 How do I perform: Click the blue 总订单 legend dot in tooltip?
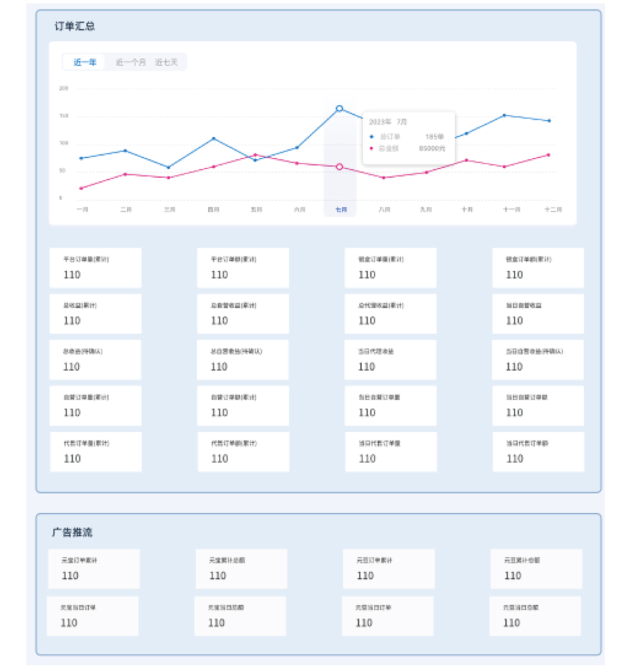[372, 137]
